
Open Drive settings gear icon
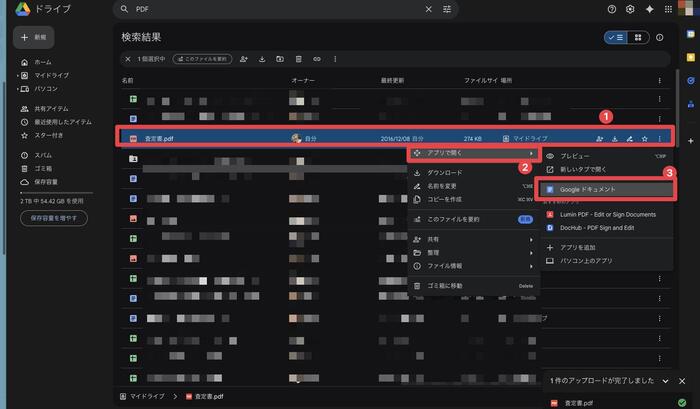(630, 9)
